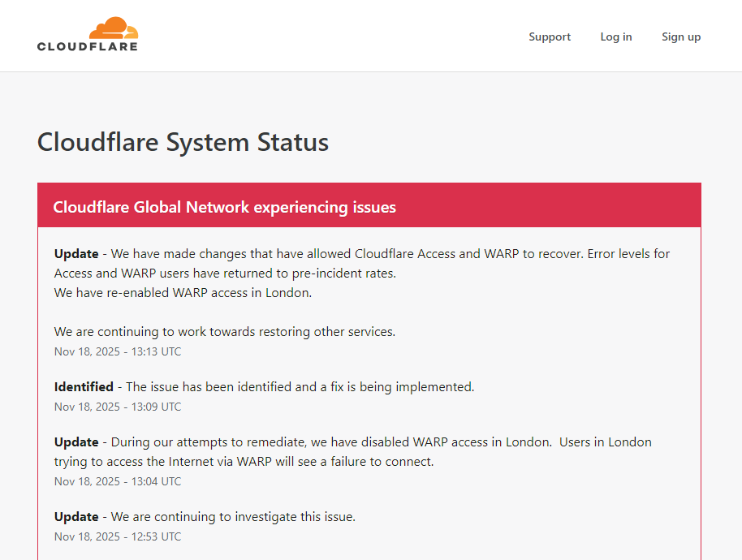Click the Update label about Access and WARP recovery
742x560 pixels.
[76, 253]
